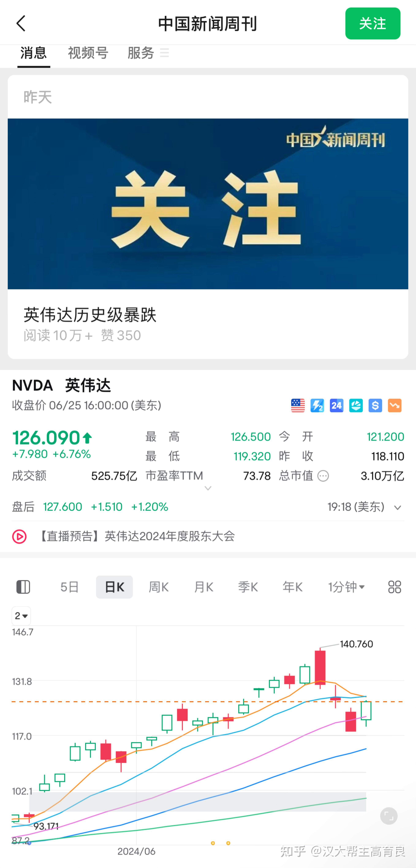The image size is (416, 868).
Task: Open the chart count 2 dropdown
Action: pyautogui.click(x=21, y=616)
